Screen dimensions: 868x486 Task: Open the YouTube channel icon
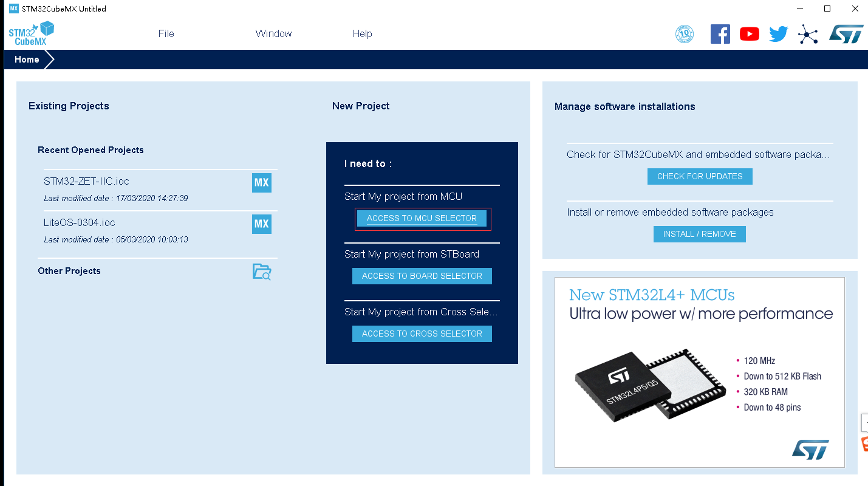pos(749,34)
